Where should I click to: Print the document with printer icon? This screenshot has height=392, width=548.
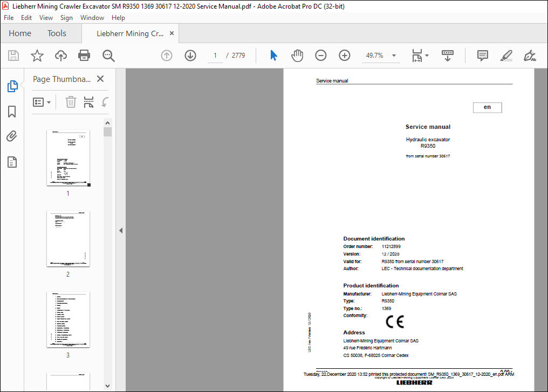[x=84, y=56]
